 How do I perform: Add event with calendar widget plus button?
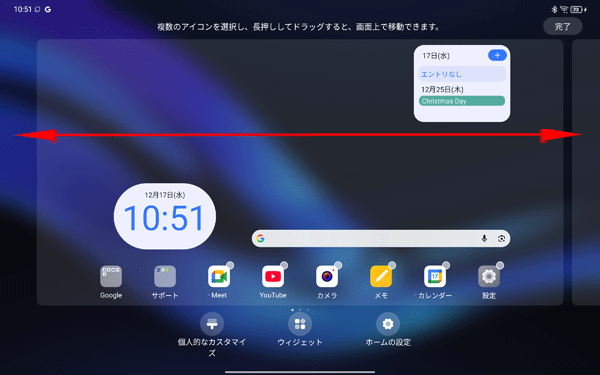pyautogui.click(x=497, y=55)
